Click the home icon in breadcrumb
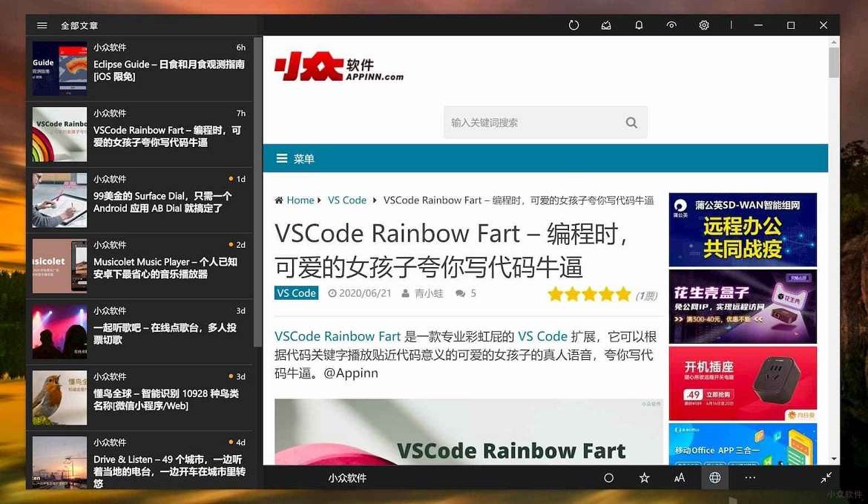This screenshot has width=868, height=504. click(x=279, y=200)
